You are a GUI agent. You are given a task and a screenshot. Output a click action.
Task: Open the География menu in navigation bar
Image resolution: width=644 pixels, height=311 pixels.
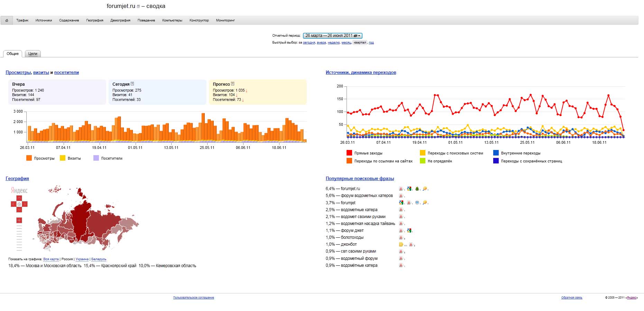pos(95,20)
